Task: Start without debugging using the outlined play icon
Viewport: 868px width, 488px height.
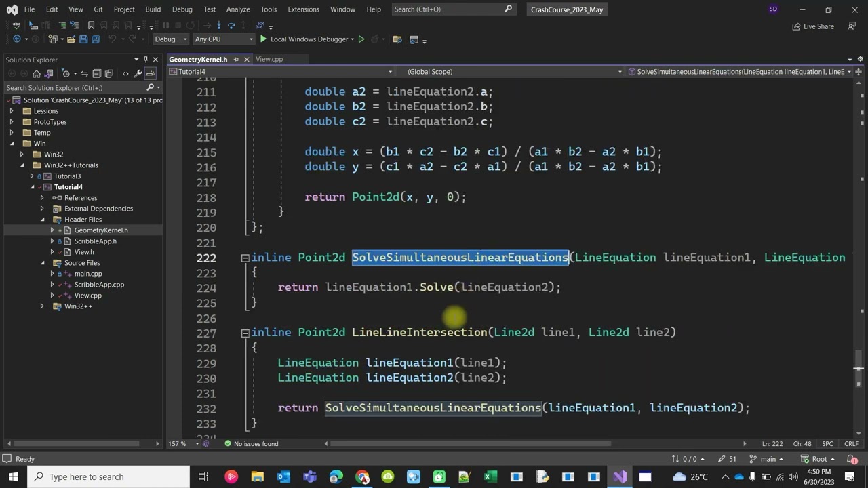Action: pyautogui.click(x=361, y=39)
